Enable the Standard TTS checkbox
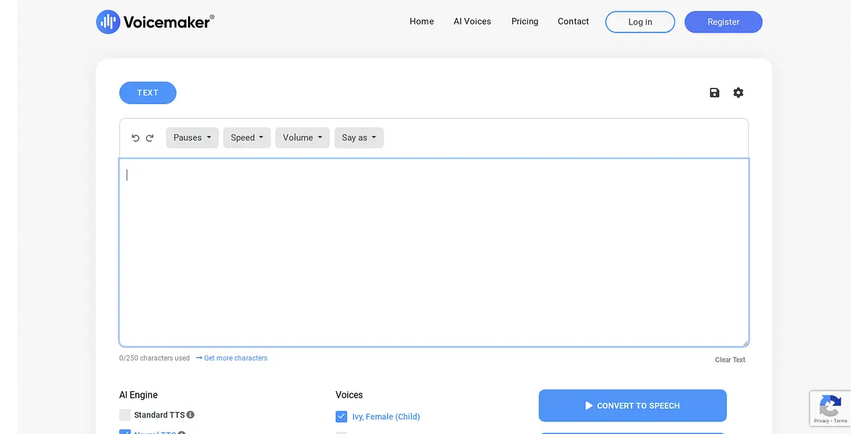Screen dimensions: 868x434 125,415
